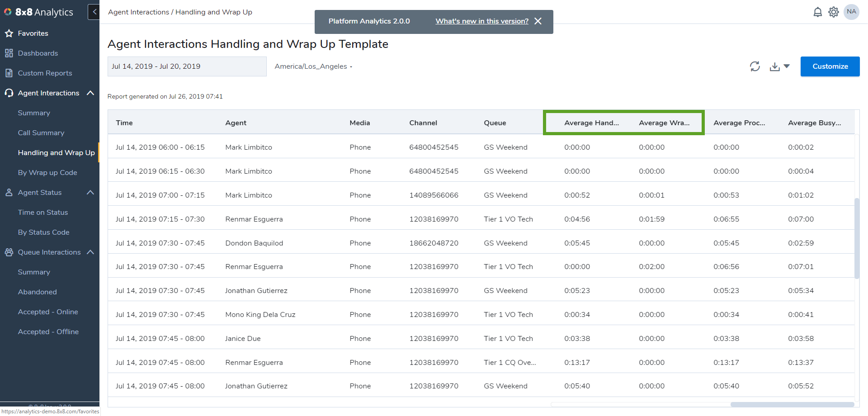
Task: Click the Queue Interactions group icon
Action: pyautogui.click(x=9, y=252)
